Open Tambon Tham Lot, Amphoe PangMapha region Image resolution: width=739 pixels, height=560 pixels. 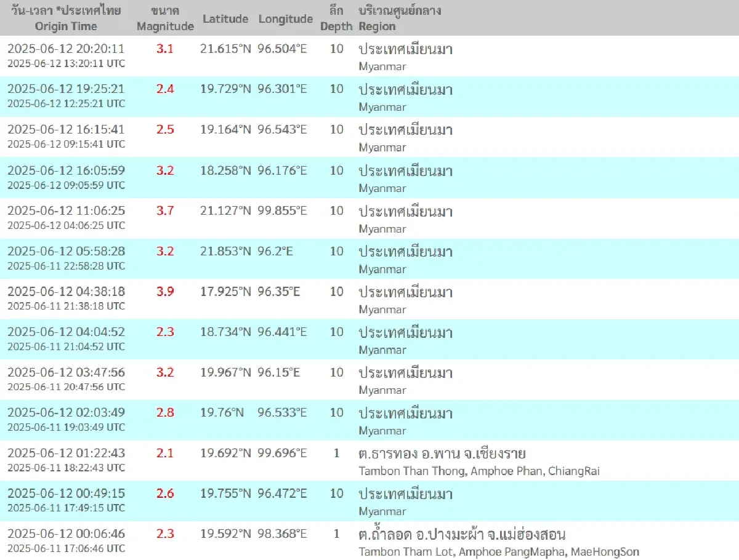499,552
